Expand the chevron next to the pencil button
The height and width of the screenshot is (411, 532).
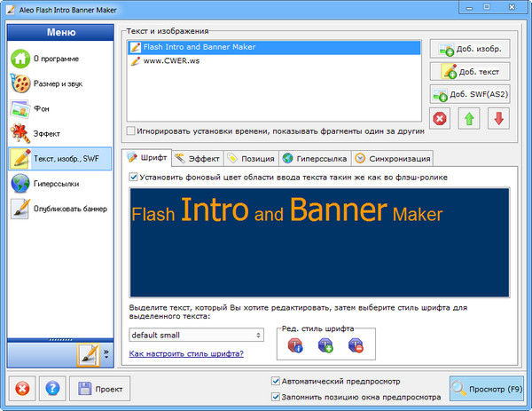pos(106,353)
